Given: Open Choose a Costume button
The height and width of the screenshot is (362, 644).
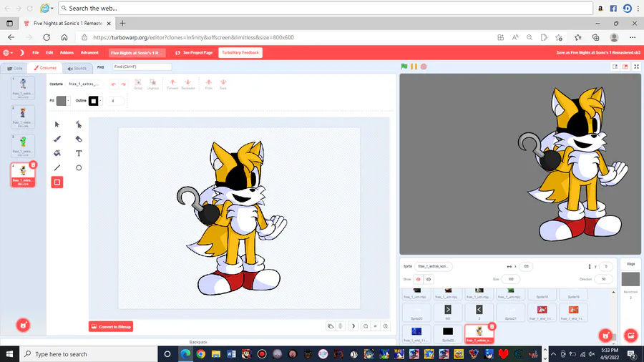Looking at the screenshot, I should (x=23, y=326).
